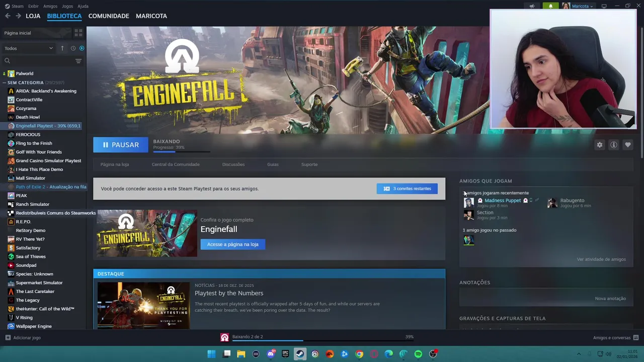The image size is (644, 362).
Task: Go forward with the right arrow
Action: (18, 16)
